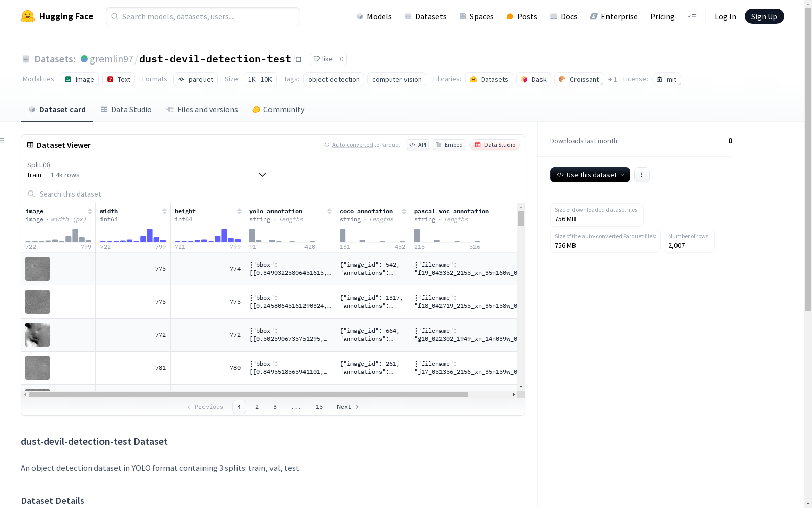Click the width value 781 cell
The width and height of the screenshot is (812, 508).
point(133,368)
